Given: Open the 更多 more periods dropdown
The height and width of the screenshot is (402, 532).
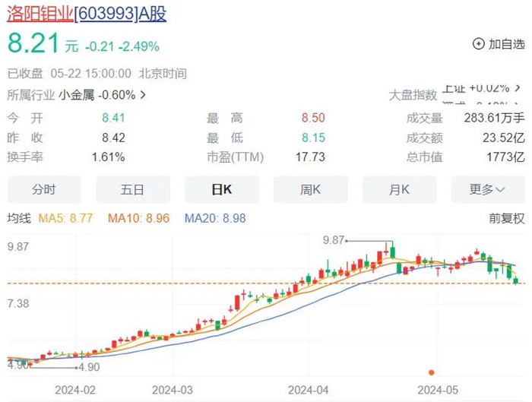Looking at the screenshot, I should [x=488, y=189].
